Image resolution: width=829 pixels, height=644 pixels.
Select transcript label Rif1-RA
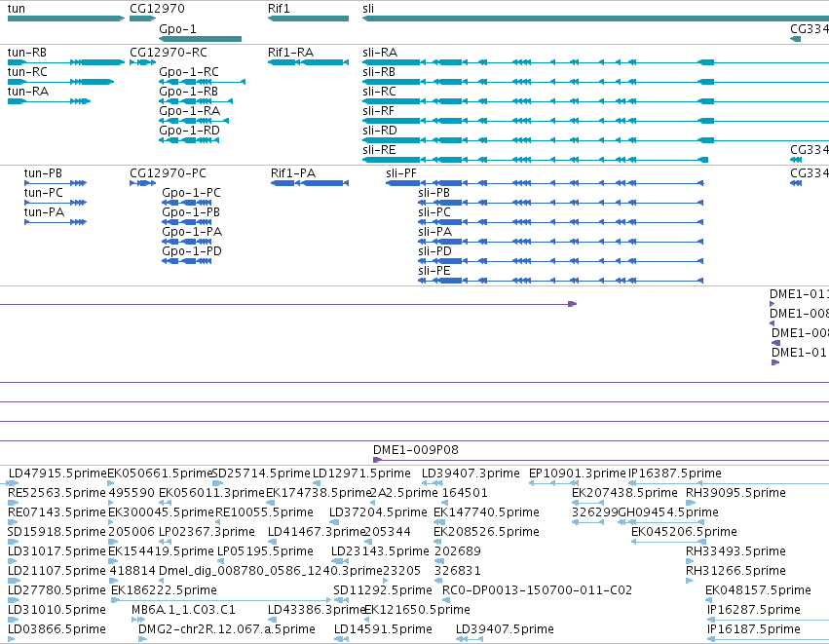pyautogui.click(x=291, y=53)
